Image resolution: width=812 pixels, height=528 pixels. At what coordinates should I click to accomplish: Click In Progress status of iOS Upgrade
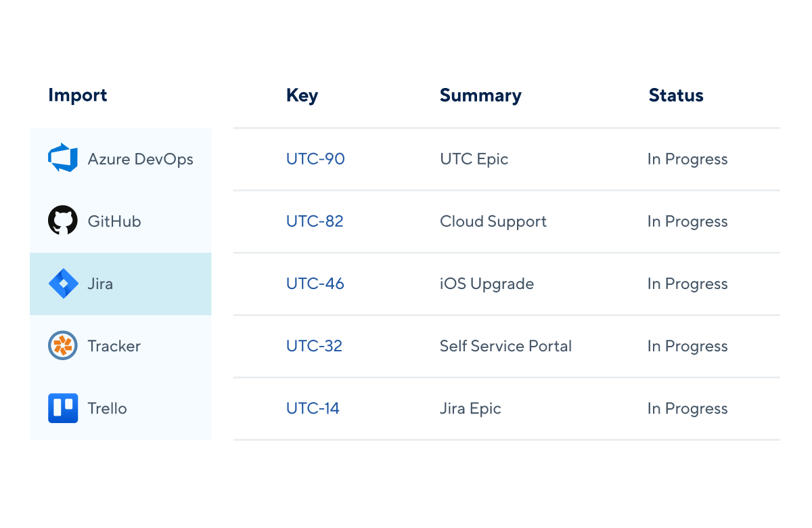687,284
